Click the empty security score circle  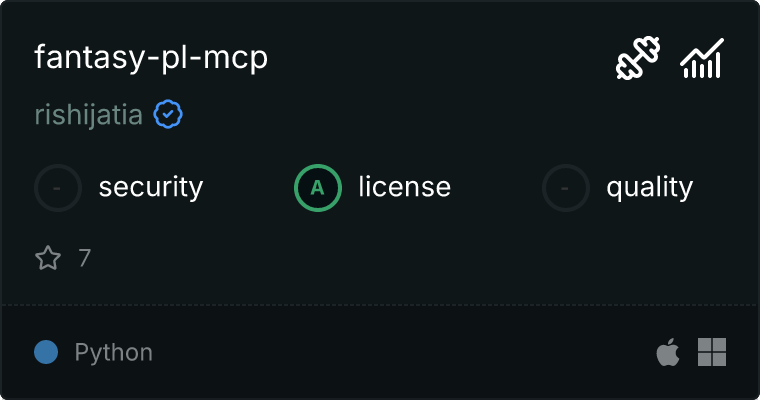pyautogui.click(x=58, y=188)
